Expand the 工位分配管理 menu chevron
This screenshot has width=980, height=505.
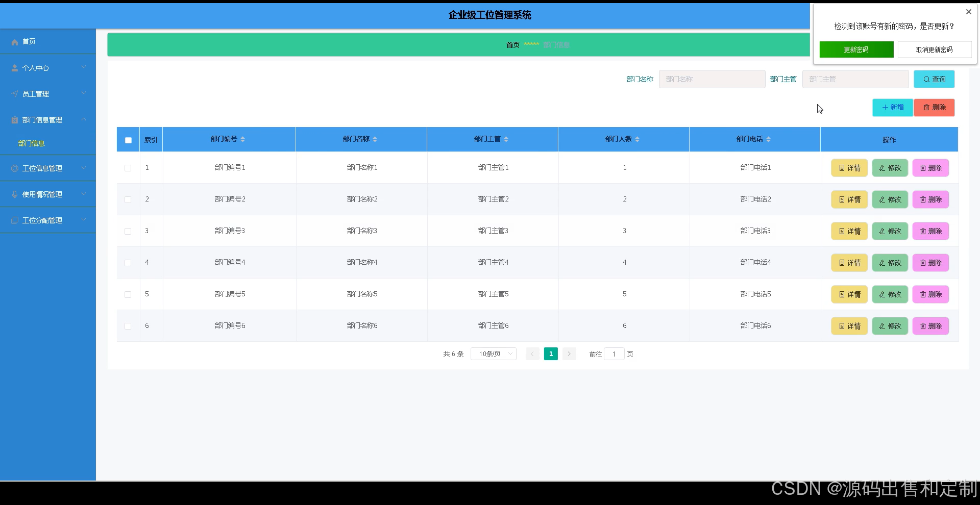(84, 220)
